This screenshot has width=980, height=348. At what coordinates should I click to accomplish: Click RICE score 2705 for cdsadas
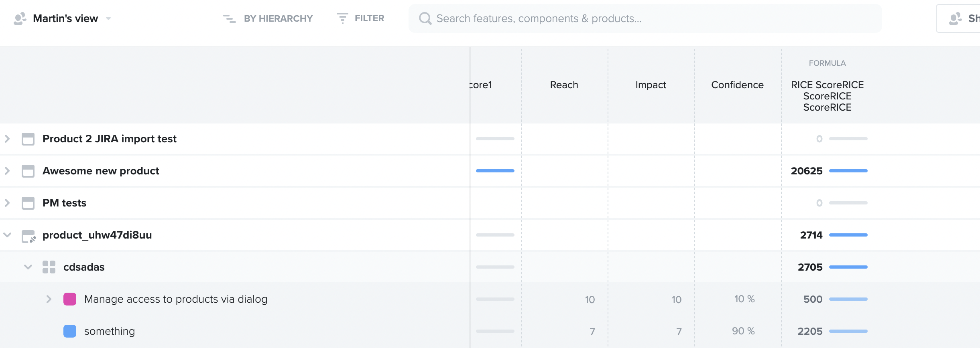point(810,267)
